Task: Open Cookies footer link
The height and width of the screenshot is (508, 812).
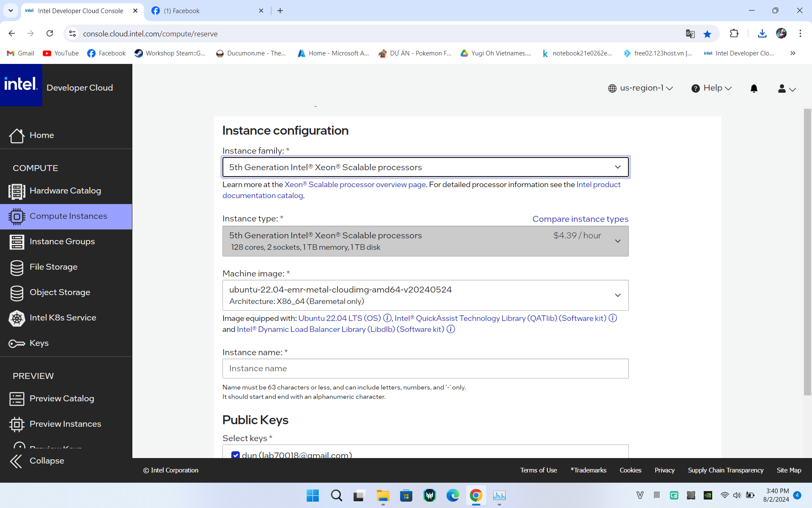Action: pos(631,470)
